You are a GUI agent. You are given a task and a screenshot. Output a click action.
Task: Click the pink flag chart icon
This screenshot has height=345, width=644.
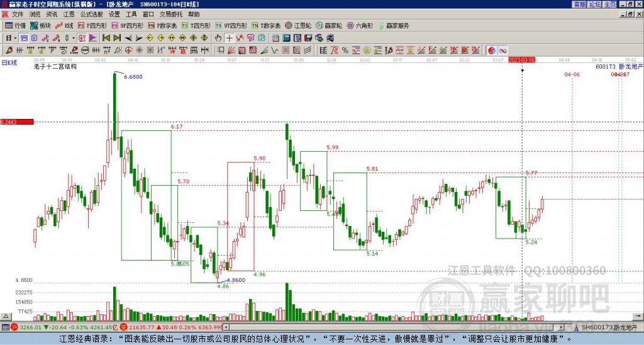[93, 38]
